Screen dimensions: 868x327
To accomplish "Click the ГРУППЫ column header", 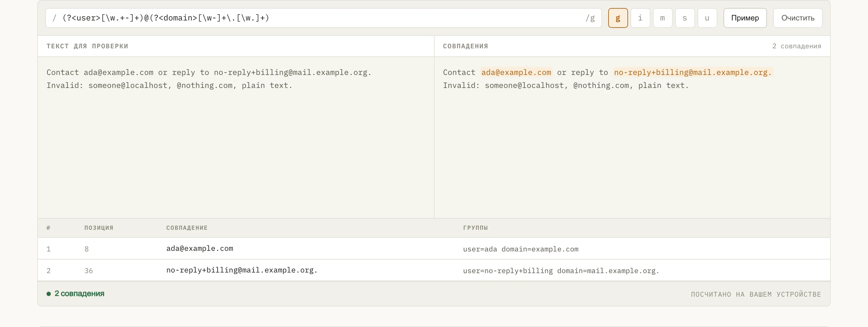I will (x=475, y=228).
